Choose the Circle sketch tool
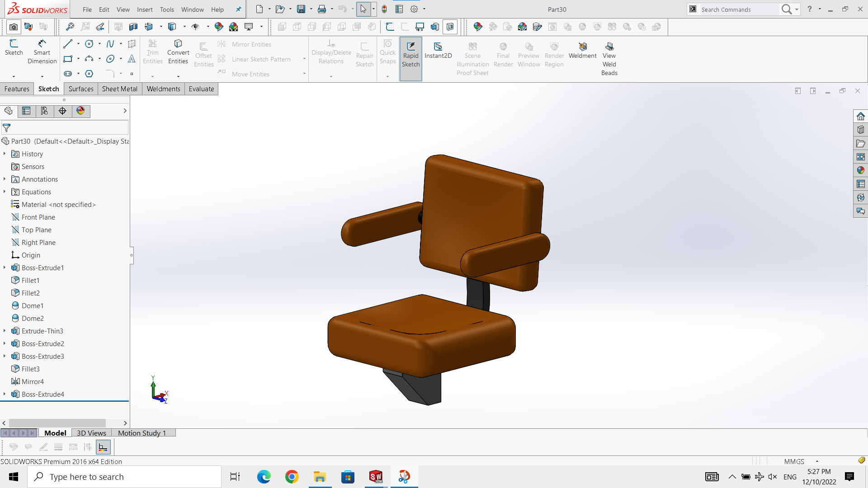The height and width of the screenshot is (488, 868). (89, 44)
